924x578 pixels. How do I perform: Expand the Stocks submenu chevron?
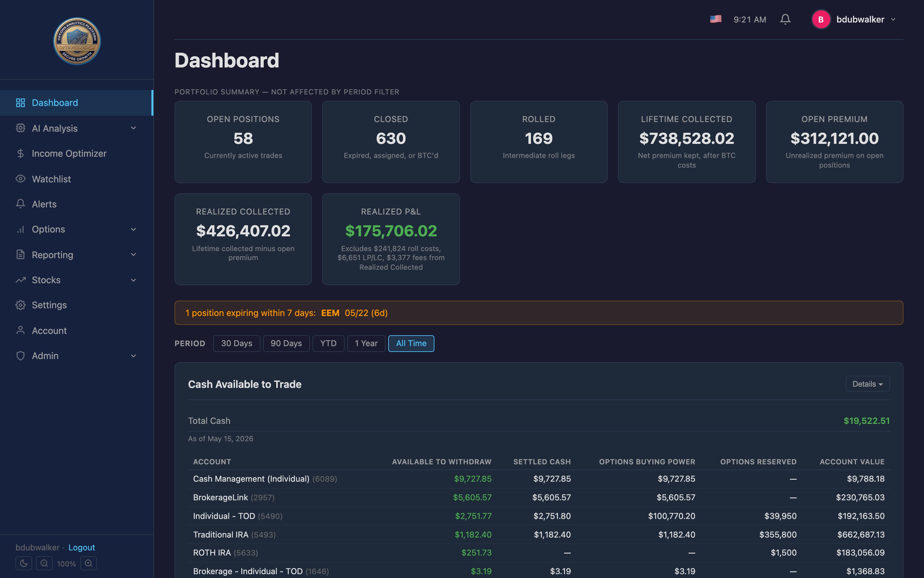click(133, 280)
